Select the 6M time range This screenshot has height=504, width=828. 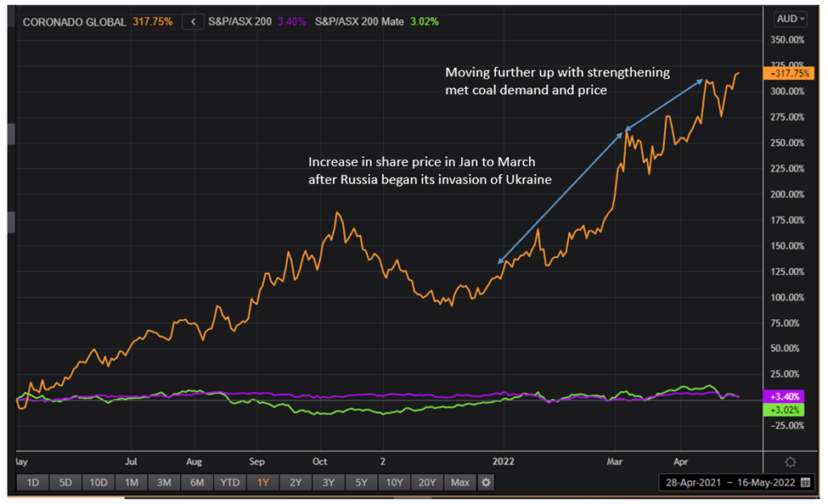click(x=197, y=482)
